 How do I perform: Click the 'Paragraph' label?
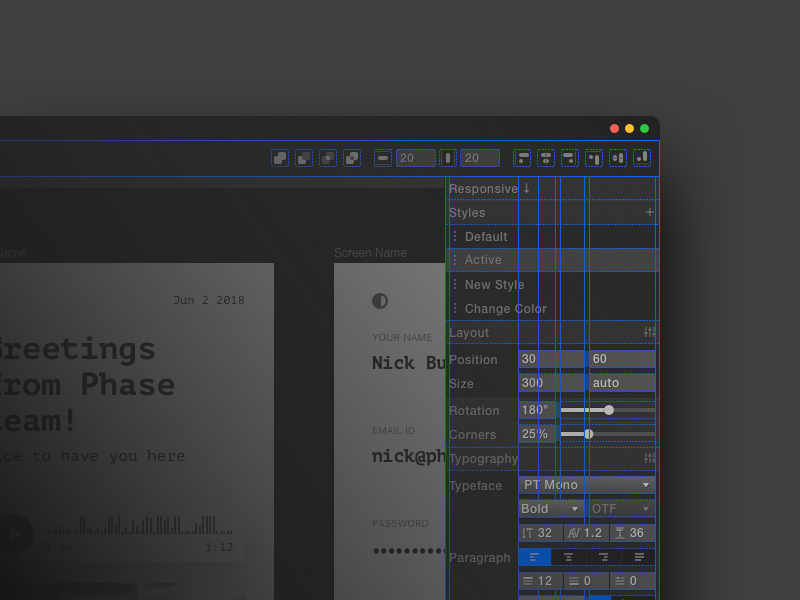click(x=480, y=558)
